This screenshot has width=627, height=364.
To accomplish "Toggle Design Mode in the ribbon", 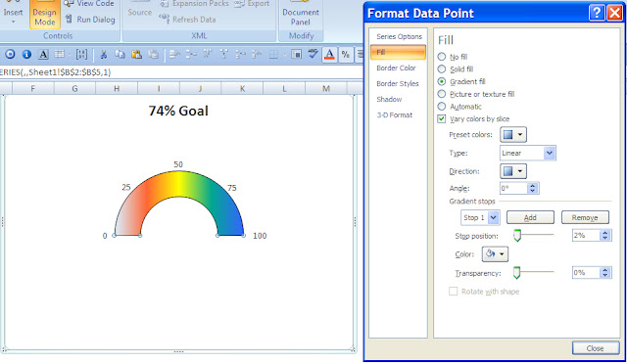I will (x=44, y=15).
